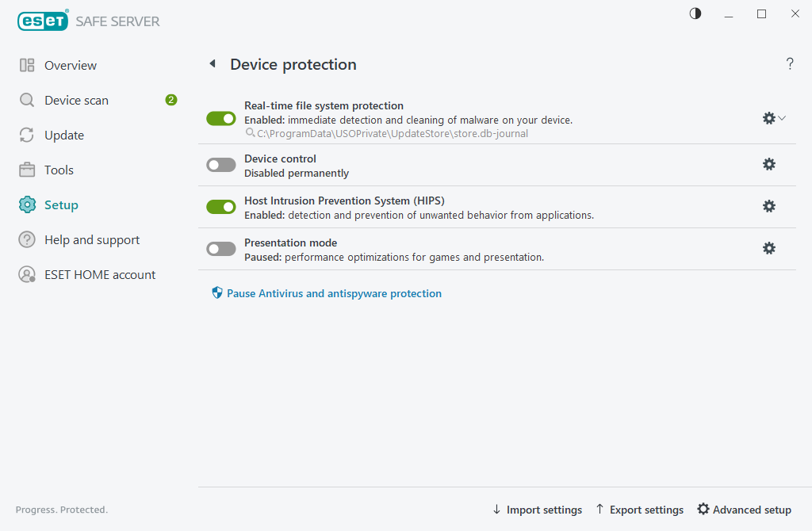This screenshot has height=531, width=812.
Task: Click the Device scan notification badge
Action: pos(171,100)
